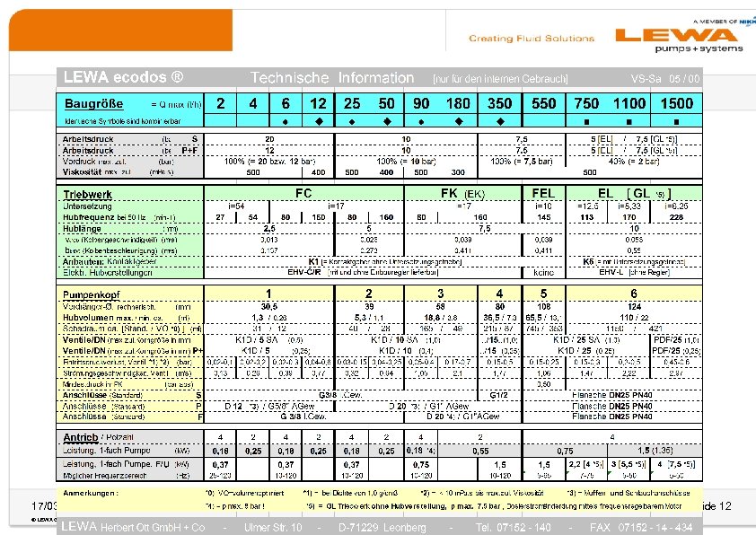This screenshot has height=535, width=756.
Task: Click the 'keine' cell in FEL column
Action: pos(543,273)
